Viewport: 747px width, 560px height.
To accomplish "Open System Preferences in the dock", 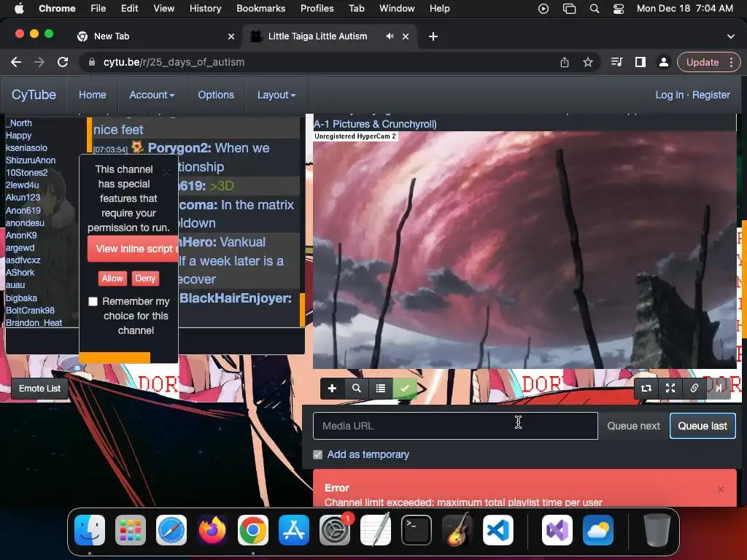I will click(334, 530).
